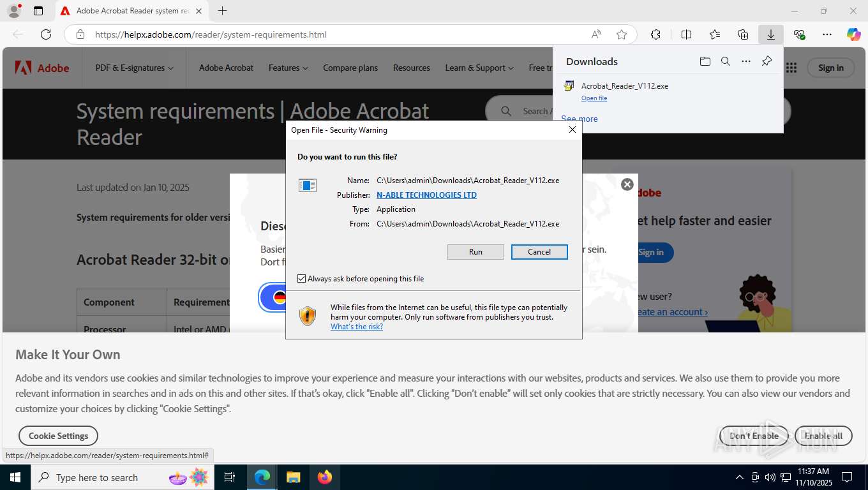868x490 pixels.
Task: Click the Edge profile avatar icon
Action: [13, 11]
